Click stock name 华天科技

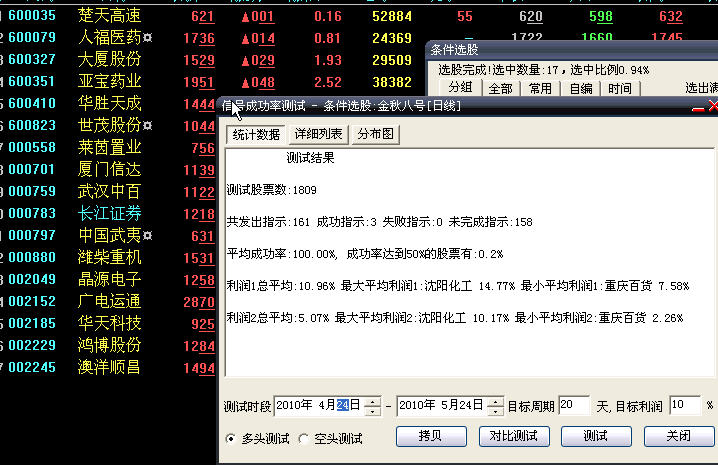[x=109, y=323]
